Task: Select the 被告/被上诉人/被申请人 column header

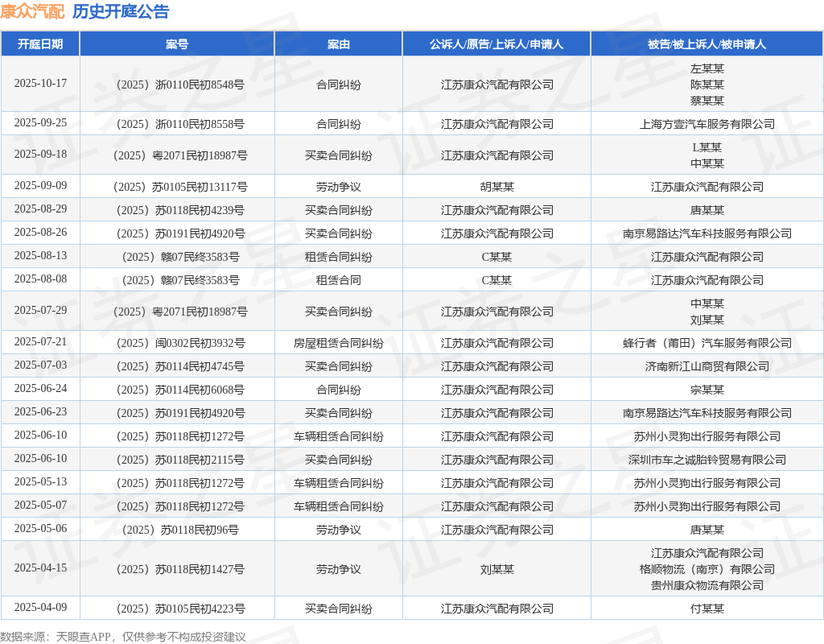Action: pos(707,44)
